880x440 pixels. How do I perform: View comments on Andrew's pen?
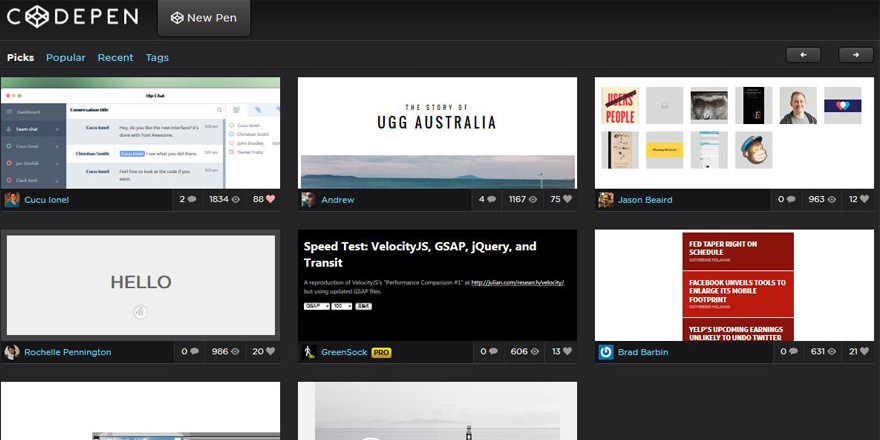487,199
